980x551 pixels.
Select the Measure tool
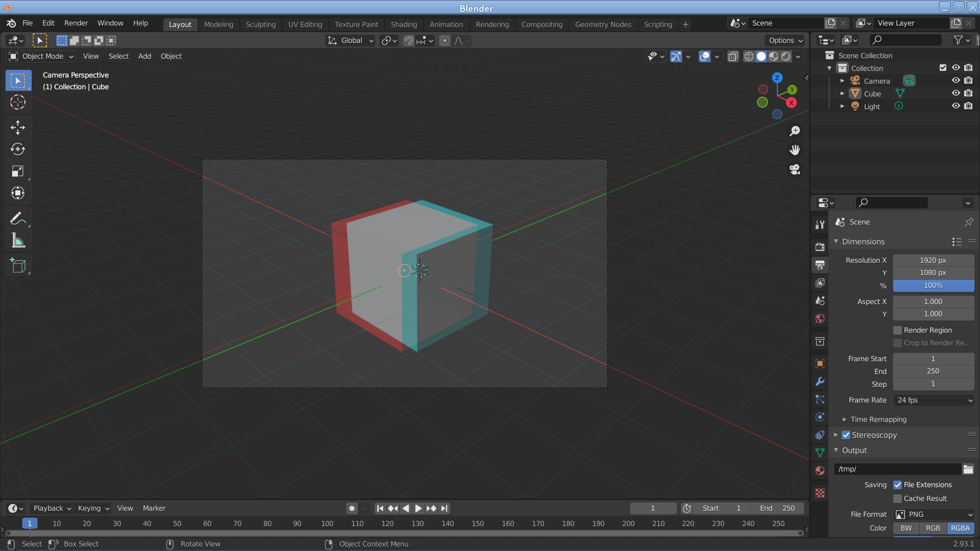[x=18, y=241]
